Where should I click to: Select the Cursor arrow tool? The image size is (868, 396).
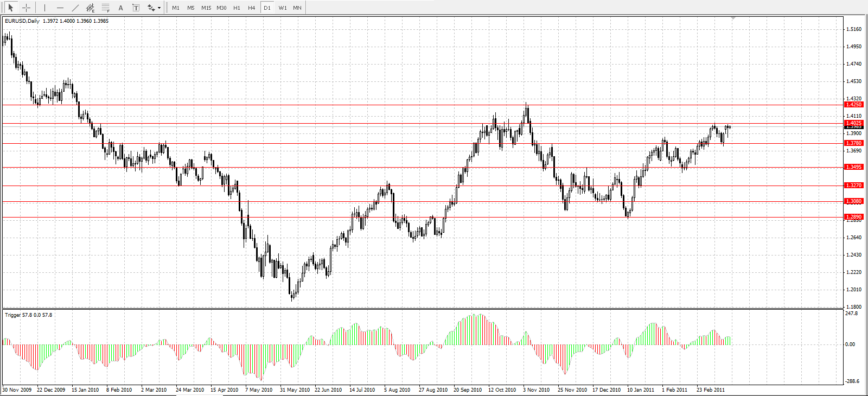10,8
